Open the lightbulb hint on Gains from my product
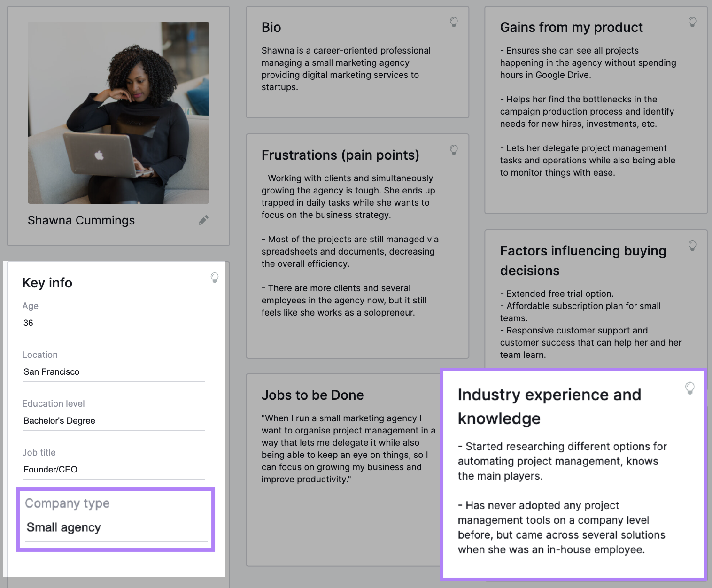Viewport: 712px width, 588px height. pyautogui.click(x=692, y=22)
